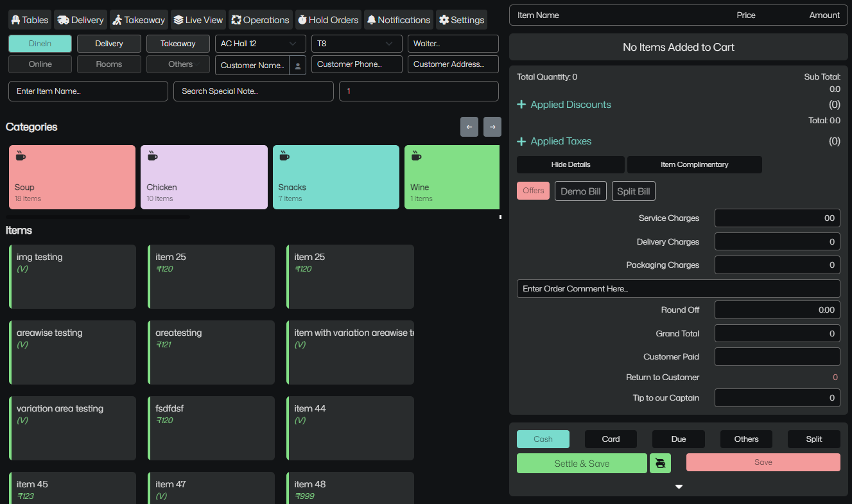Click the customer profile icon button
The height and width of the screenshot is (504, 852).
tap(297, 65)
